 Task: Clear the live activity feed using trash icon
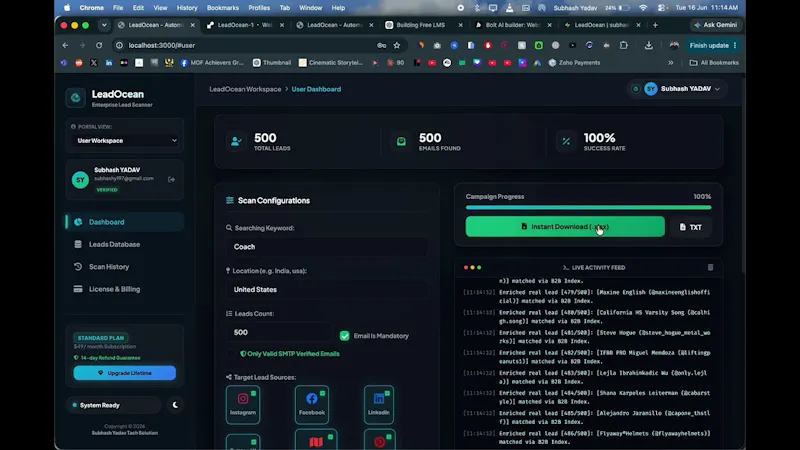[x=710, y=267]
